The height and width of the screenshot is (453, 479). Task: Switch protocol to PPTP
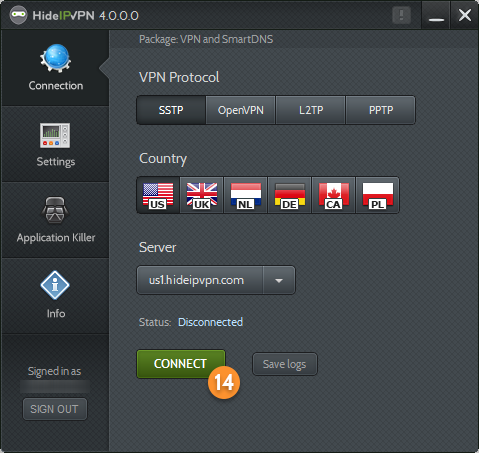coord(381,110)
